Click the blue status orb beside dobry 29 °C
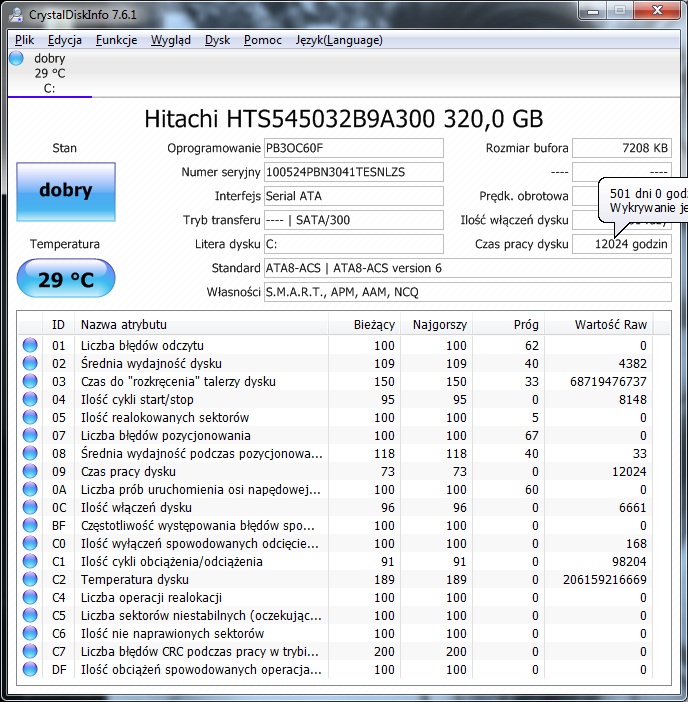This screenshot has width=688, height=702. pos(17,58)
